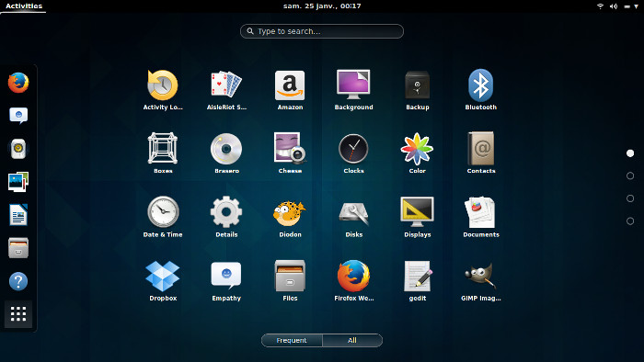This screenshot has height=362, width=644.
Task: Expand the system status menu arrow
Action: click(637, 6)
